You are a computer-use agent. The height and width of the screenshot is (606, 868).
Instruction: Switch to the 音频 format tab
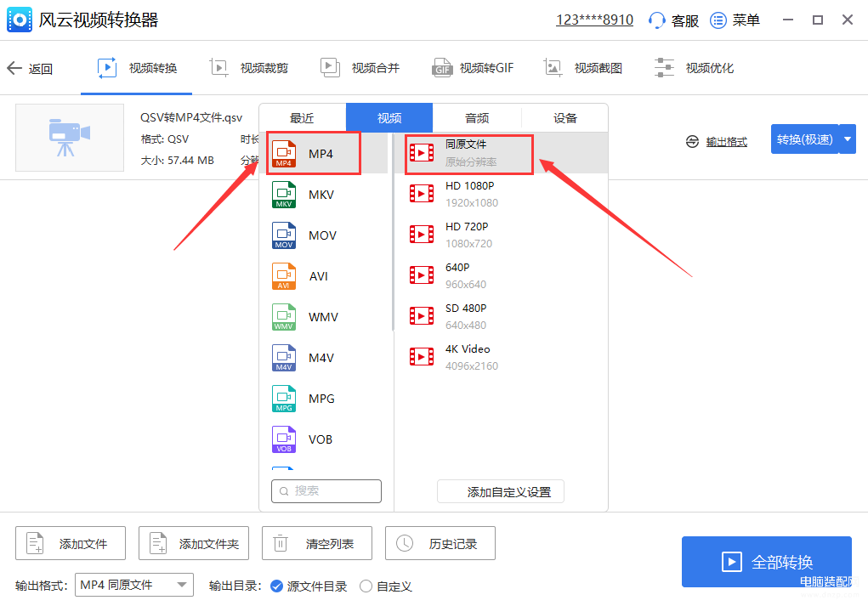pos(477,118)
